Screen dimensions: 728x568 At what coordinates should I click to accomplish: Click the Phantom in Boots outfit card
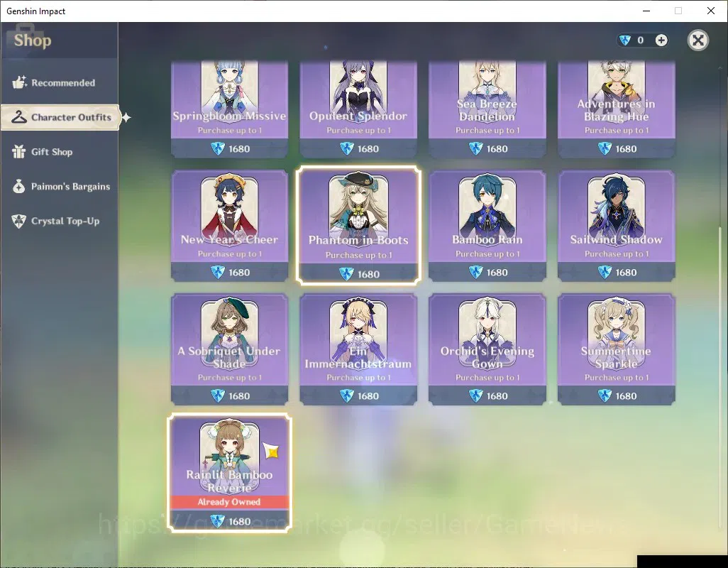(358, 225)
